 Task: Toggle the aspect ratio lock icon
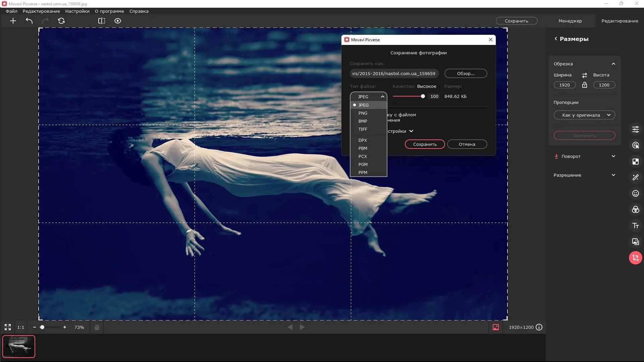[584, 85]
